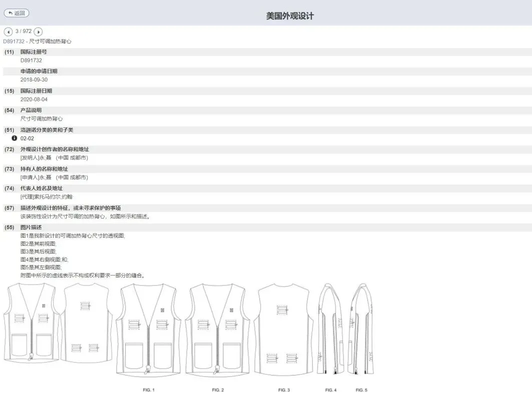Select registration date 2020-08-04

[34, 99]
